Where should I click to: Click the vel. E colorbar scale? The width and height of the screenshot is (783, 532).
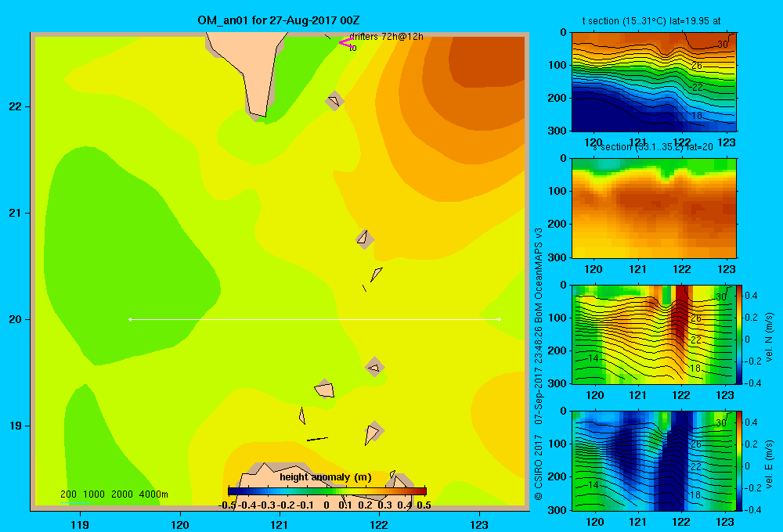click(x=739, y=461)
